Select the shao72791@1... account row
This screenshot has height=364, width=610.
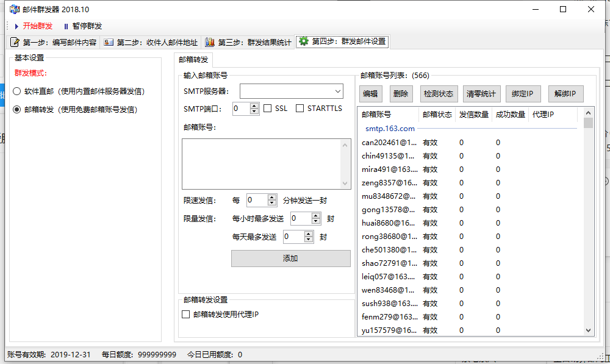(467, 263)
